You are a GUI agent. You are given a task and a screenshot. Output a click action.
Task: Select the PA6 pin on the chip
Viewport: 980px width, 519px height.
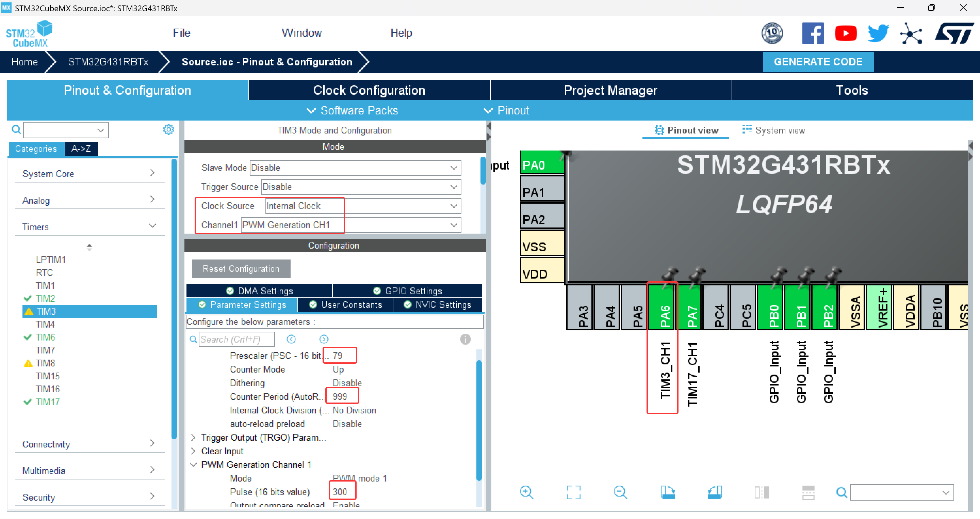[661, 307]
